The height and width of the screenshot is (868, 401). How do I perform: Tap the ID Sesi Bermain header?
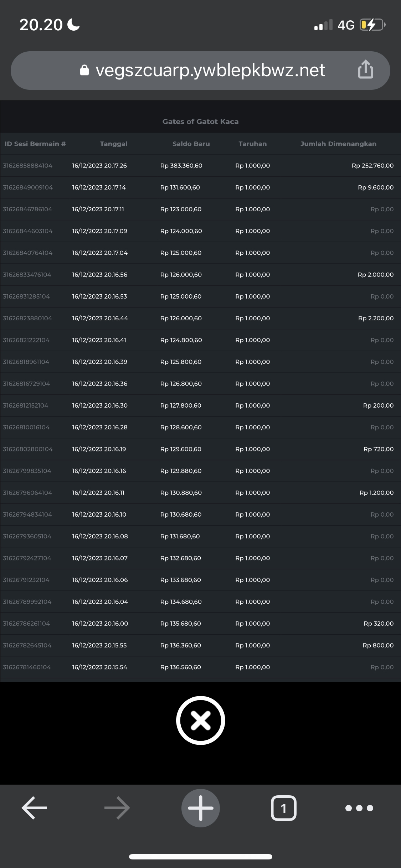tap(35, 144)
